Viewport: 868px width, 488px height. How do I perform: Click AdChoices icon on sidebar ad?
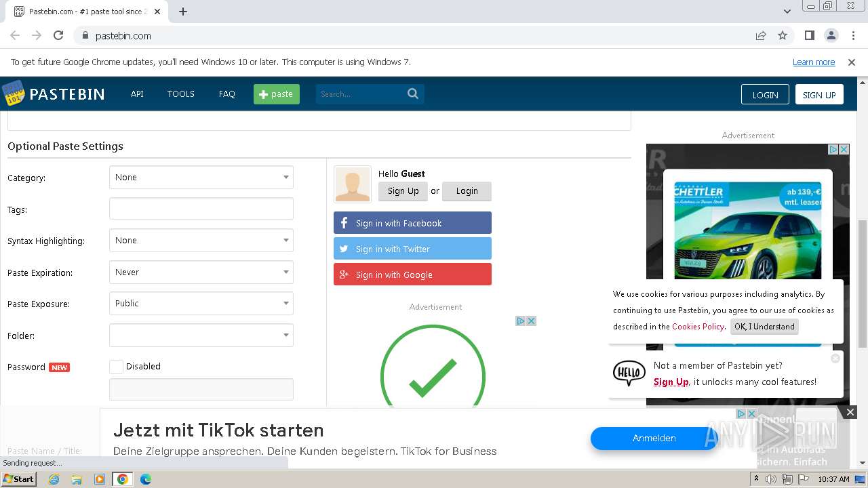tap(833, 149)
